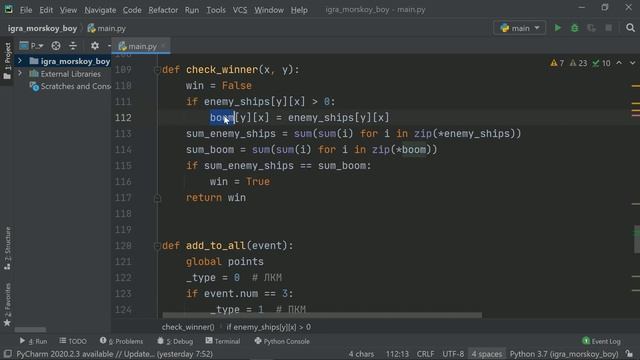Open the Problems tool window
This screenshot has width=640, height=360.
click(122, 341)
